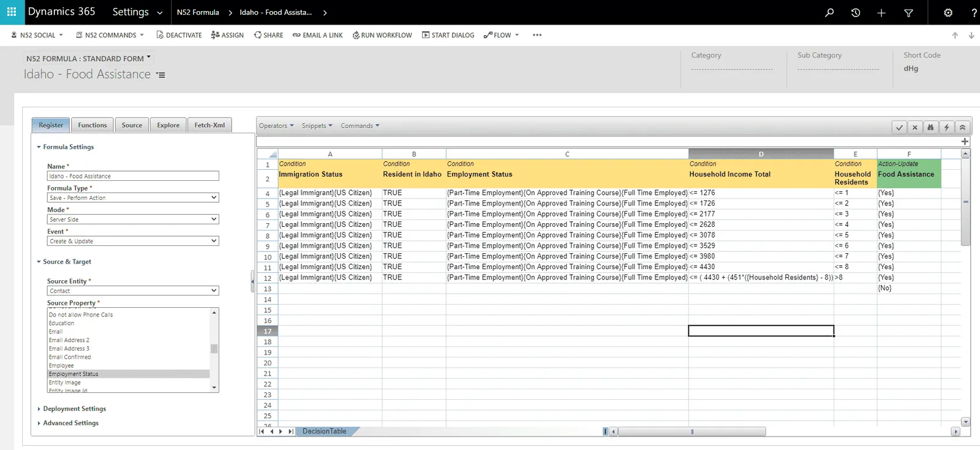The height and width of the screenshot is (450, 980).
Task: Click the Source Property list scrollbar thumb
Action: pos(214,349)
